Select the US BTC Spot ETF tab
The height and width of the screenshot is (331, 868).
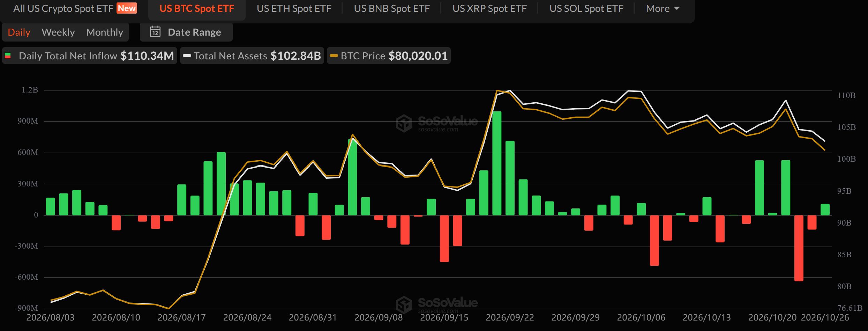197,8
